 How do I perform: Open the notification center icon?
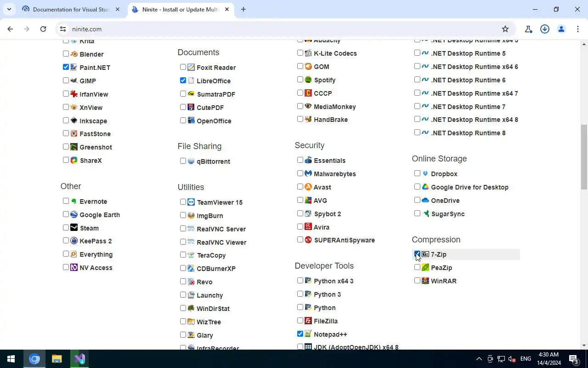pos(574,359)
